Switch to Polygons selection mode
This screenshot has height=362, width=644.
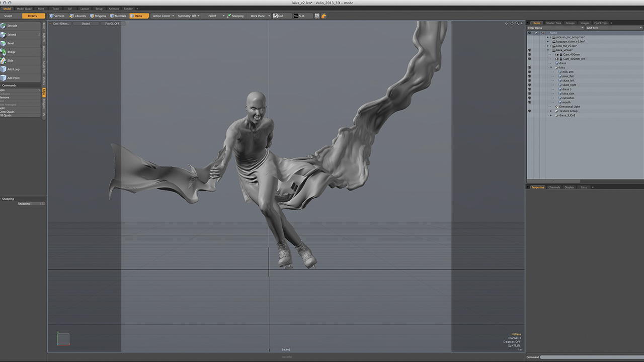(x=98, y=16)
